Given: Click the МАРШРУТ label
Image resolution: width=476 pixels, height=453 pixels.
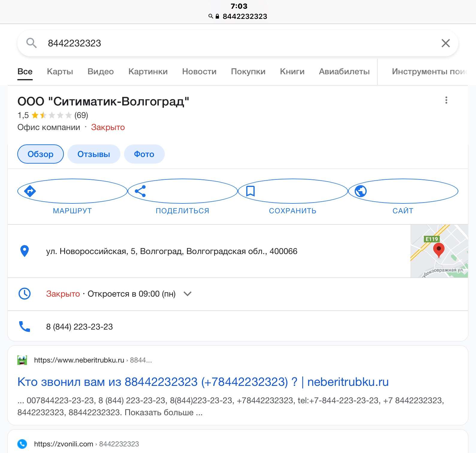Looking at the screenshot, I should (72, 211).
